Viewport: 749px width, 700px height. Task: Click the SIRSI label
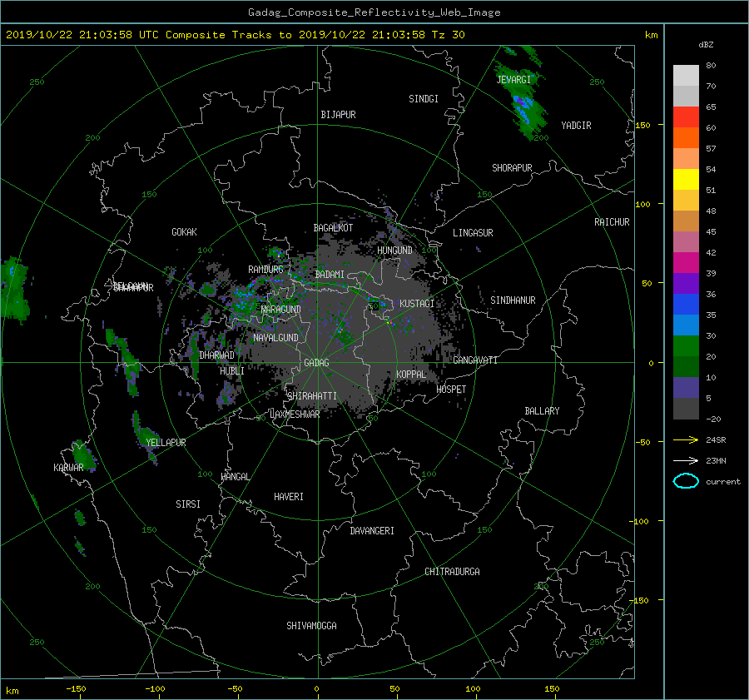point(188,504)
